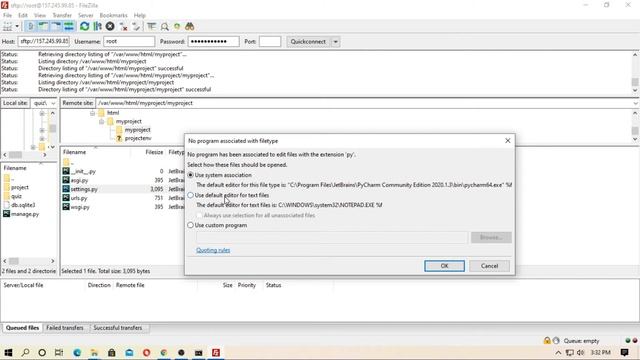
Task: Select wsgi.py in remote file list
Action: point(80,207)
